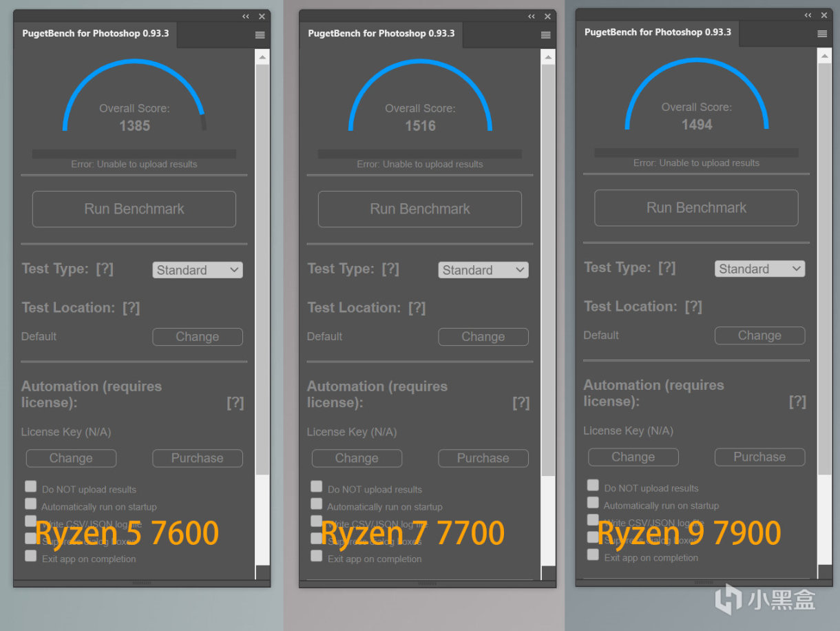Check Exit app on completion in Ryzen 7 7700 panel
This screenshot has width=840, height=631.
coord(317,555)
